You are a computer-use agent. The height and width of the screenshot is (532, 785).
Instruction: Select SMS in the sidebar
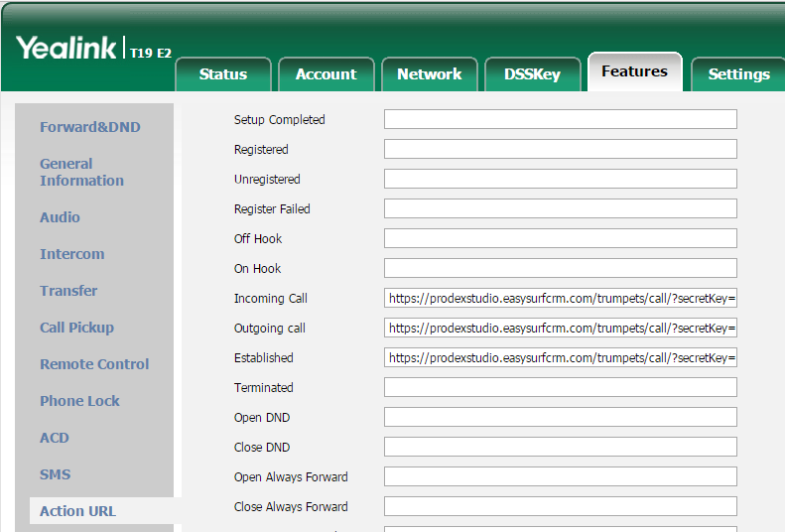tap(55, 474)
